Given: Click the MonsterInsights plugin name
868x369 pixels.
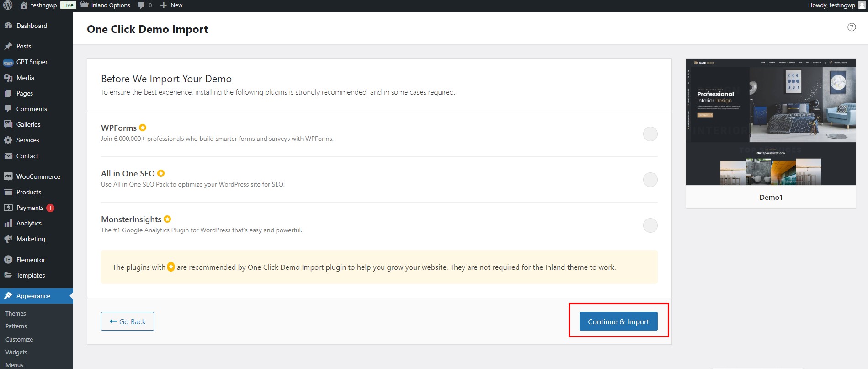Looking at the screenshot, I should (131, 219).
